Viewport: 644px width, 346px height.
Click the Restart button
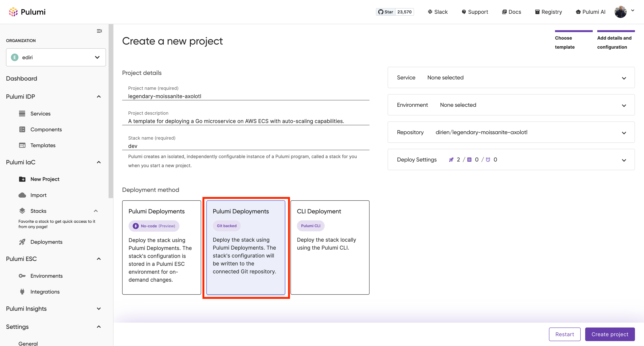click(x=565, y=334)
